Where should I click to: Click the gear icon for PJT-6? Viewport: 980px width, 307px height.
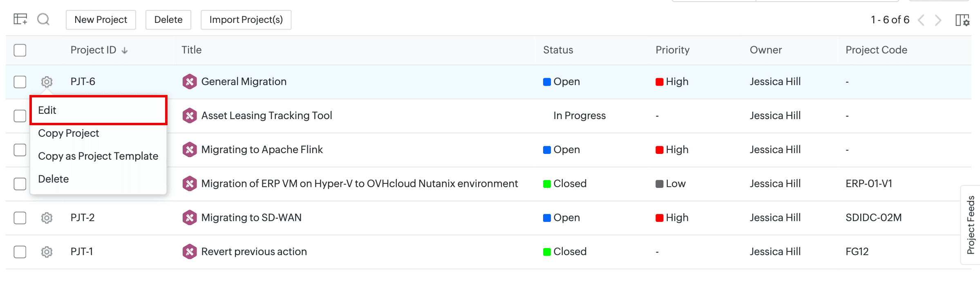click(x=47, y=82)
